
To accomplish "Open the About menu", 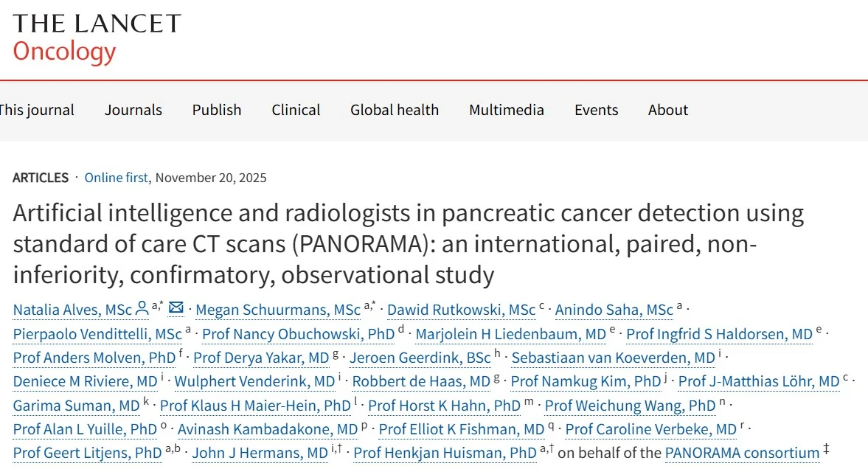I will pyautogui.click(x=667, y=109).
